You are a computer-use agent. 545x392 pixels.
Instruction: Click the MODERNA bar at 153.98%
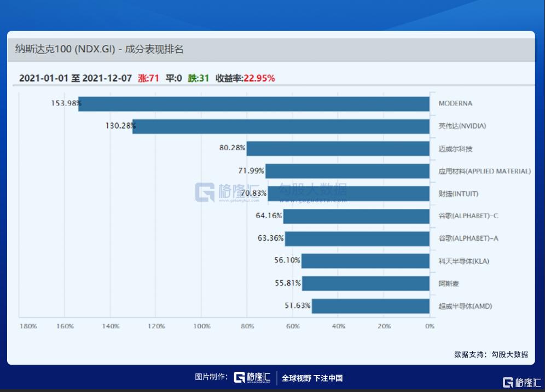(x=254, y=104)
